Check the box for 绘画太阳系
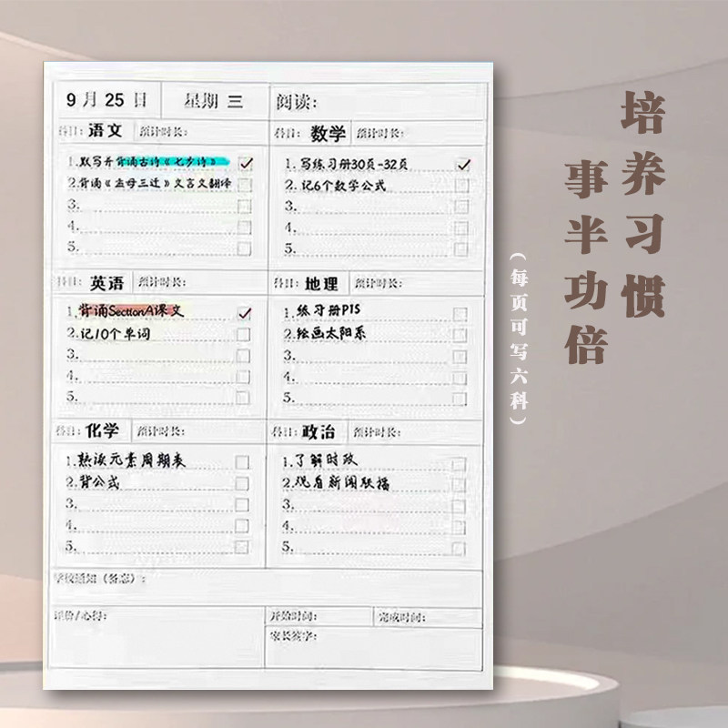 click(x=460, y=335)
